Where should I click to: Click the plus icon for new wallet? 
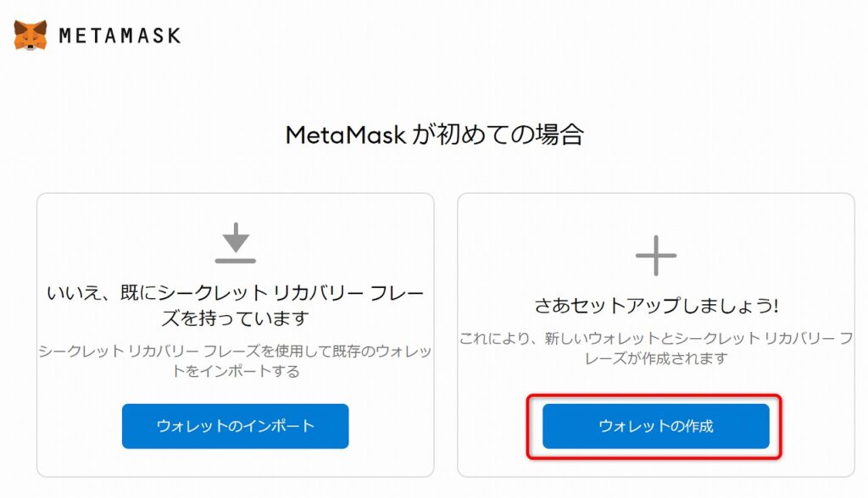tap(656, 255)
